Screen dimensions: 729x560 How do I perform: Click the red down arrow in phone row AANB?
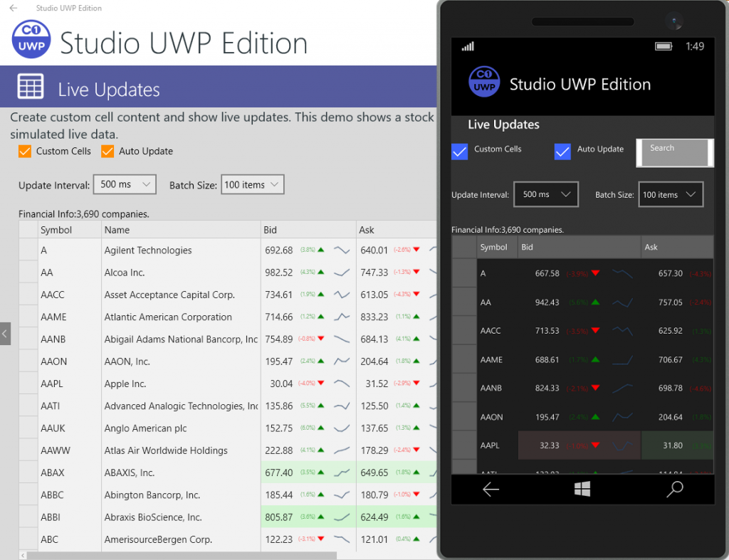coord(596,388)
